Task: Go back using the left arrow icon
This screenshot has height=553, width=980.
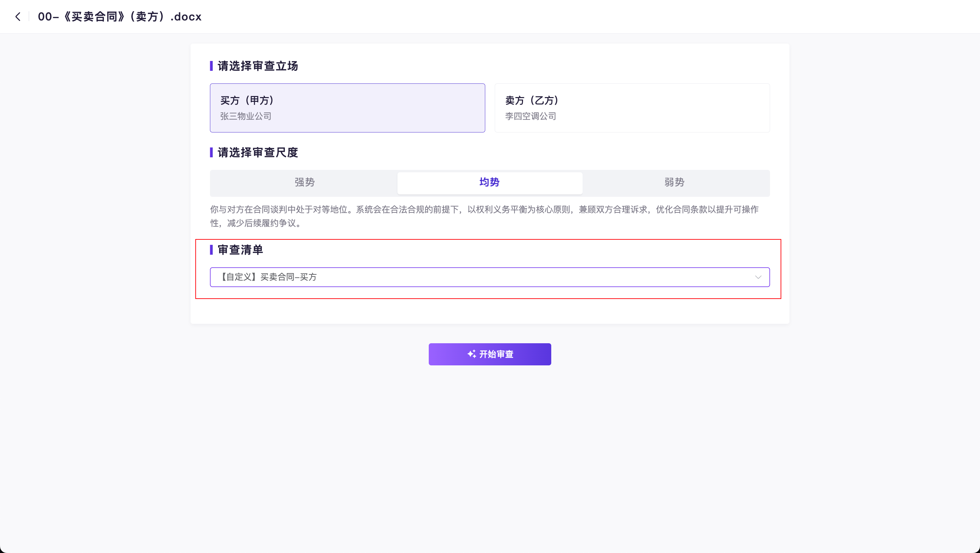Action: point(17,17)
